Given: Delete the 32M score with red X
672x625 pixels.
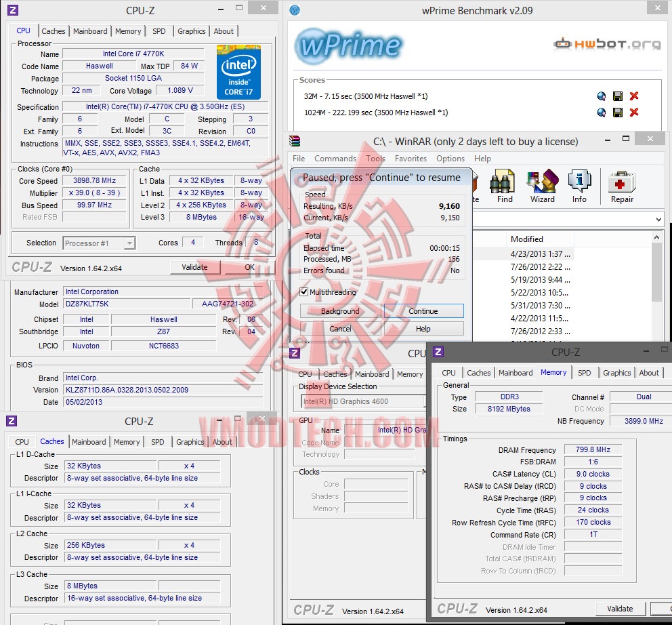Looking at the screenshot, I should point(634,96).
